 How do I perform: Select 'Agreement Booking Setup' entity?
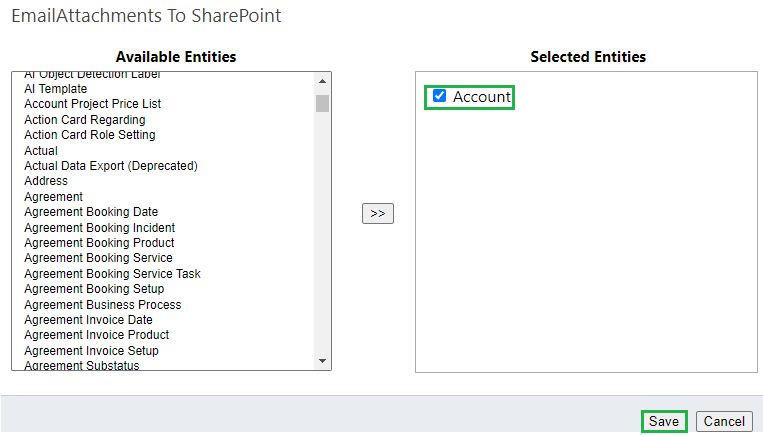click(x=94, y=289)
